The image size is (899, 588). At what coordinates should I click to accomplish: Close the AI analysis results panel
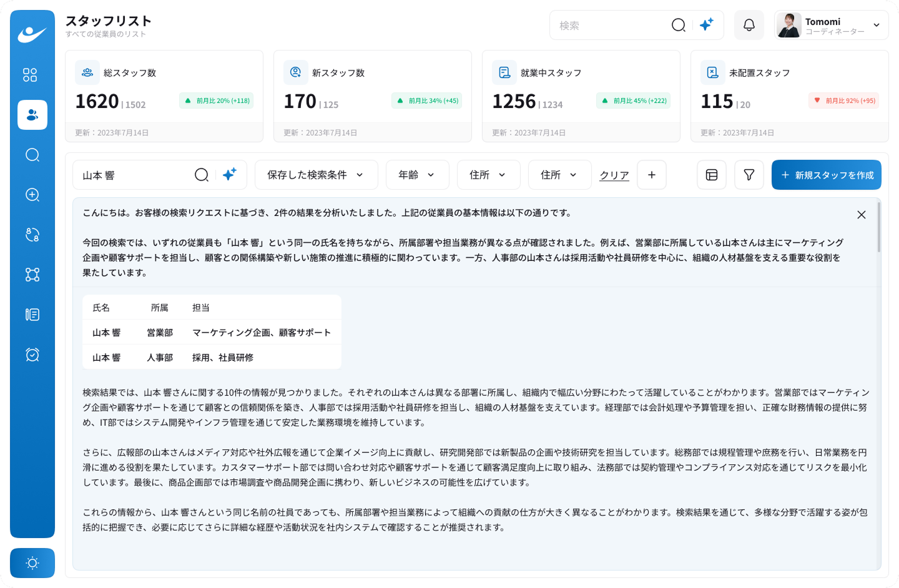coord(861,215)
